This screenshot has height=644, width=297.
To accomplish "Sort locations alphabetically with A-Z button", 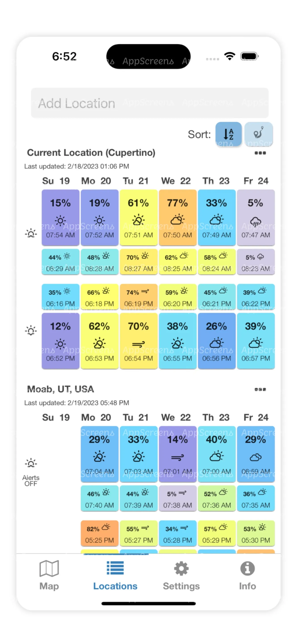I will [x=228, y=134].
